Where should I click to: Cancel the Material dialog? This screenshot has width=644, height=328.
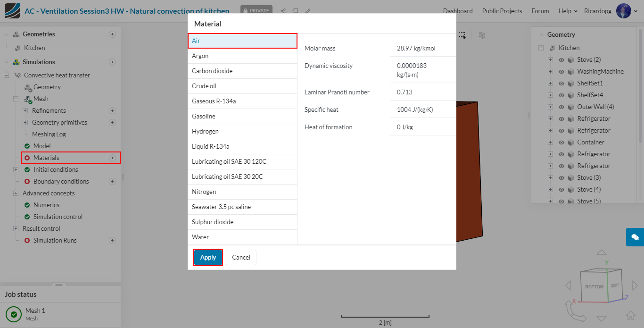[241, 257]
